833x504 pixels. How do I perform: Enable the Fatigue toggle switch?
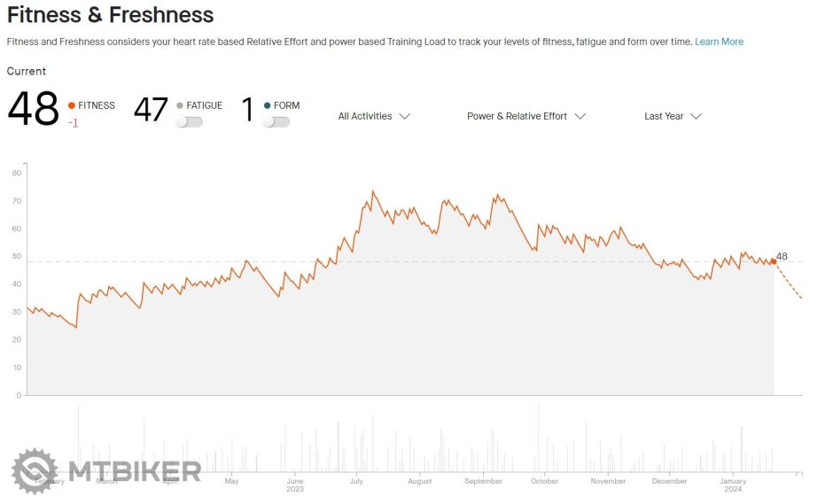pos(189,122)
